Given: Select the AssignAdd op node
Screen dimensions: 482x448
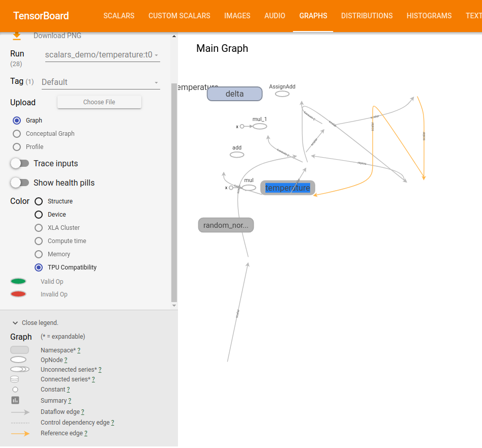Looking at the screenshot, I should point(282,94).
